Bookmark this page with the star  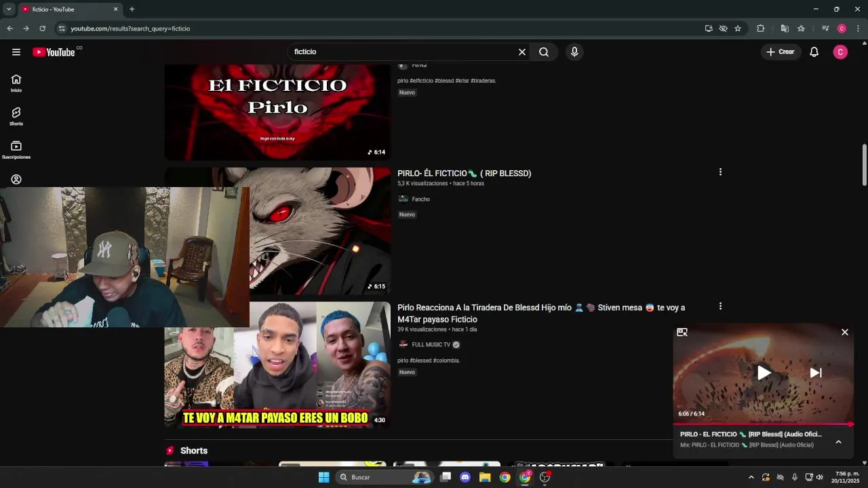(x=738, y=28)
